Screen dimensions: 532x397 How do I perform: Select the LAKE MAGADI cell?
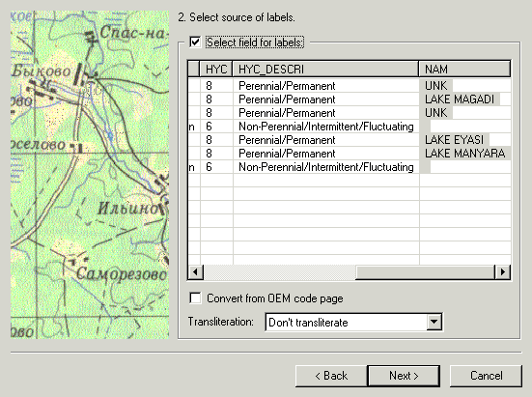click(x=464, y=99)
